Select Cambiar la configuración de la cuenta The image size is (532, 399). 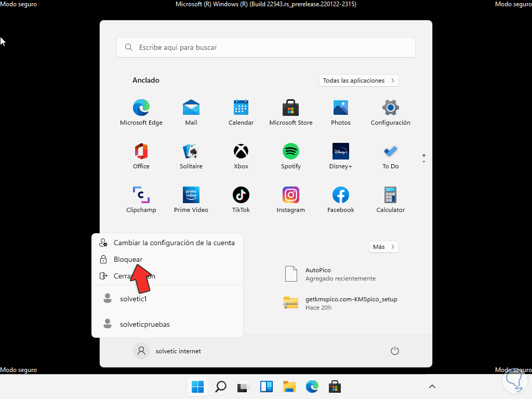167,243
